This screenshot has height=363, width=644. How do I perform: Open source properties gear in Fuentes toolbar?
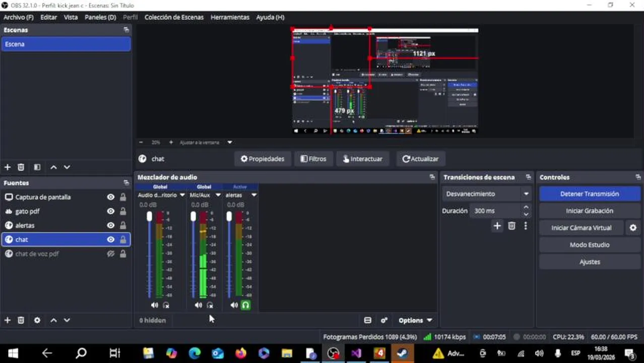[x=37, y=320]
